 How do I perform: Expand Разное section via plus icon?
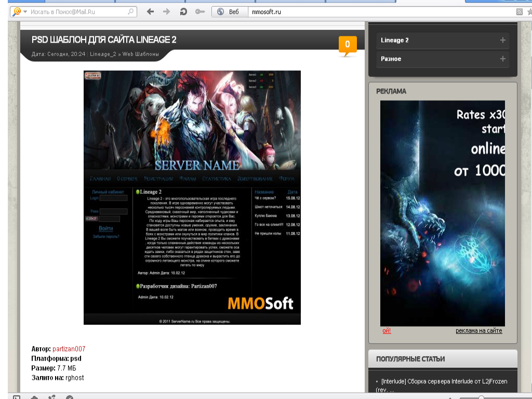pos(502,59)
